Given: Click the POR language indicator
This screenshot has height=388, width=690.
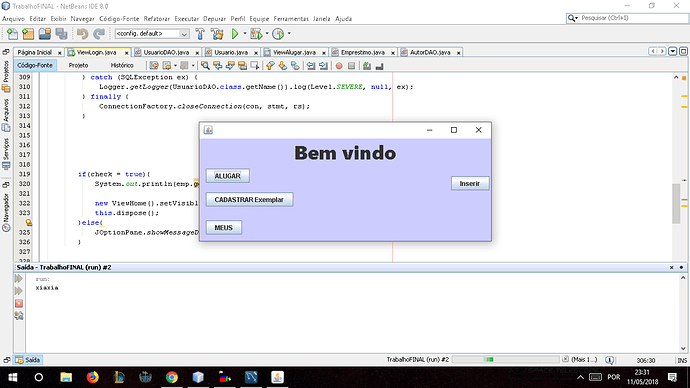Looking at the screenshot, I should (x=614, y=377).
